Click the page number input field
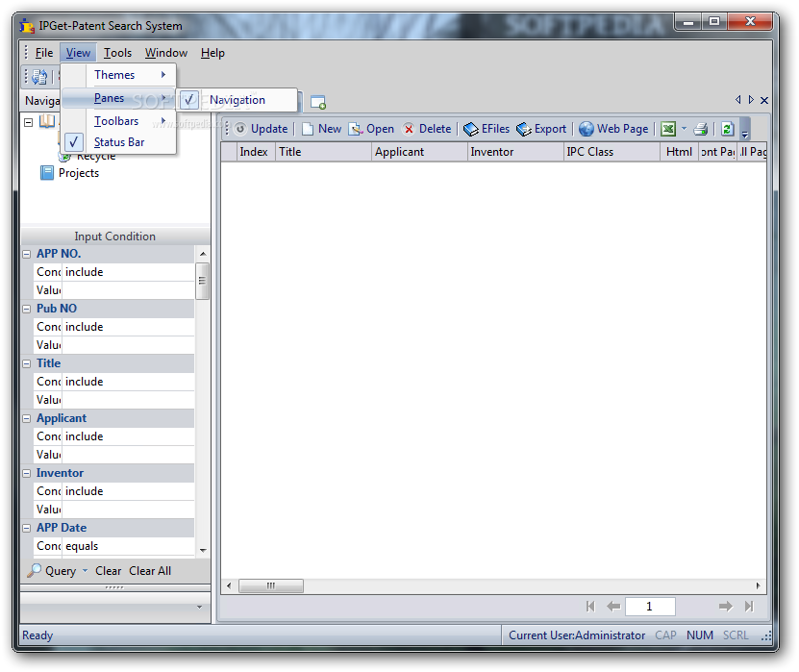This screenshot has height=672, width=799. pyautogui.click(x=650, y=607)
